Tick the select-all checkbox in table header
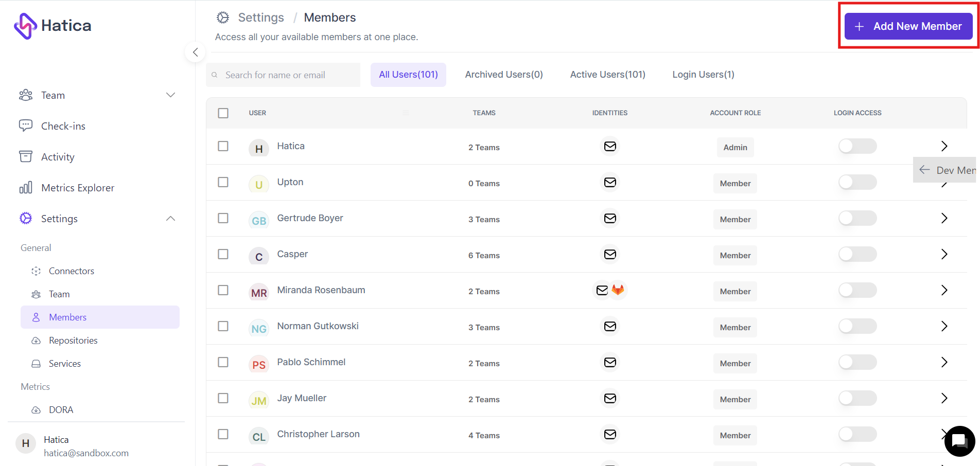 (x=223, y=113)
